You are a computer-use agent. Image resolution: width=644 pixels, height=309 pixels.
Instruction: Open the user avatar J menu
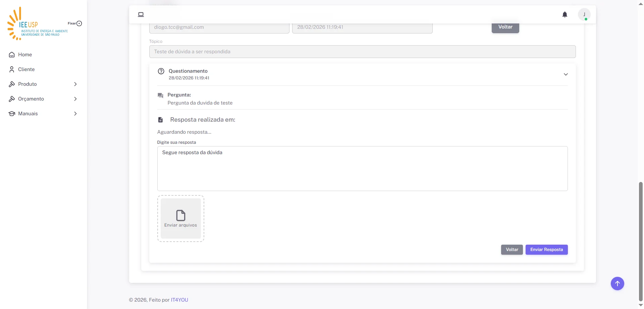[x=584, y=14]
